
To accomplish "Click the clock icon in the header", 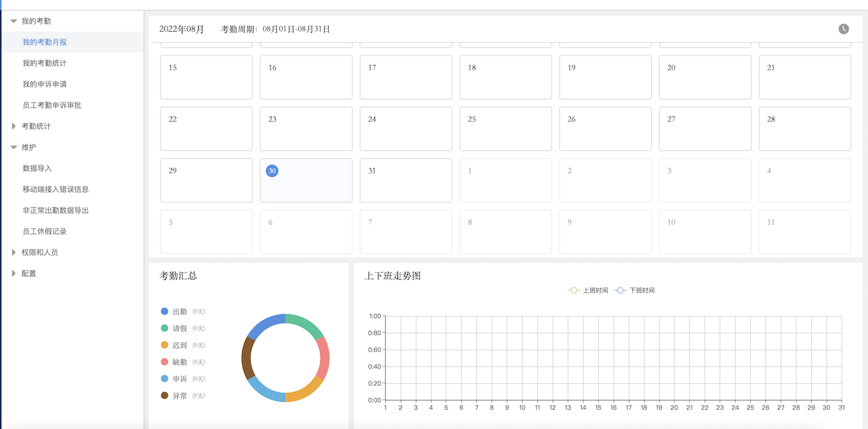I will pyautogui.click(x=844, y=29).
